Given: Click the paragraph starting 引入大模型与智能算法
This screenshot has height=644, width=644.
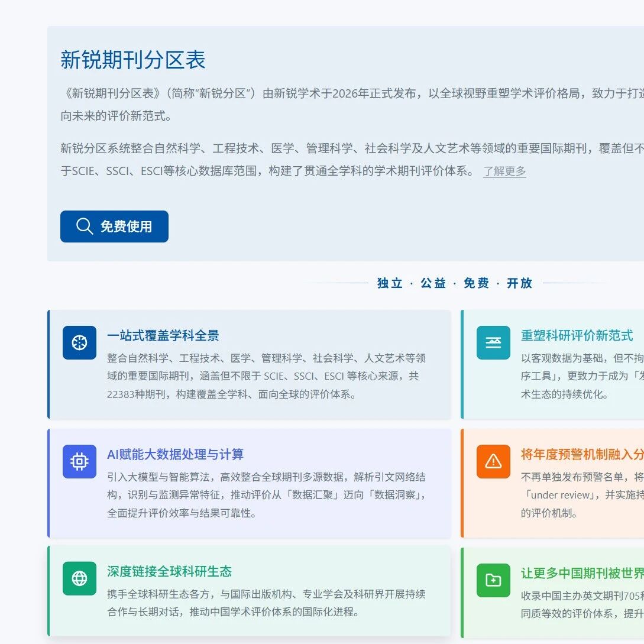Looking at the screenshot, I should click(x=266, y=495).
